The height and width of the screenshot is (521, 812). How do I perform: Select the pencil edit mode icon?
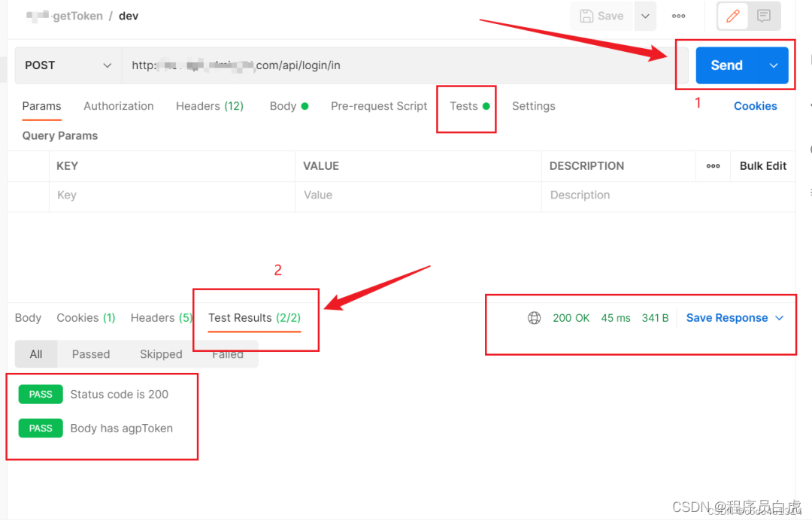[733, 16]
